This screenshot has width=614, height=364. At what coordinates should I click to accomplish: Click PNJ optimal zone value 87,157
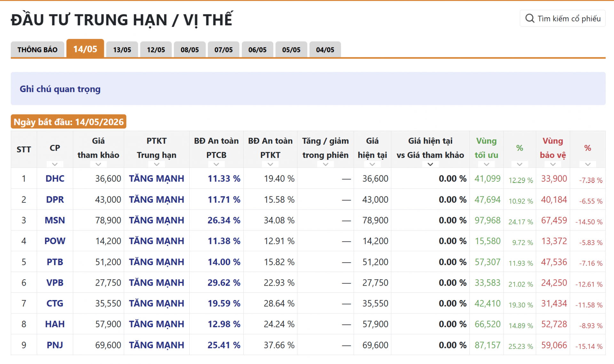coord(487,345)
